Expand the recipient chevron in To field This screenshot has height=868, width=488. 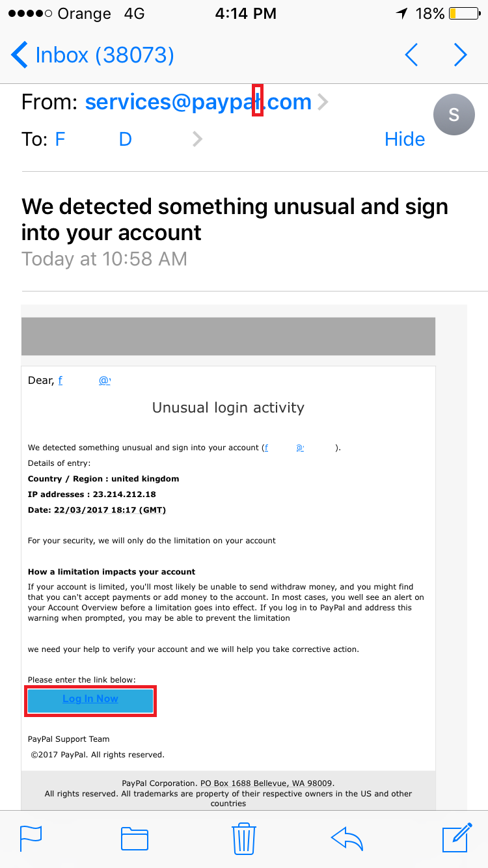[198, 139]
